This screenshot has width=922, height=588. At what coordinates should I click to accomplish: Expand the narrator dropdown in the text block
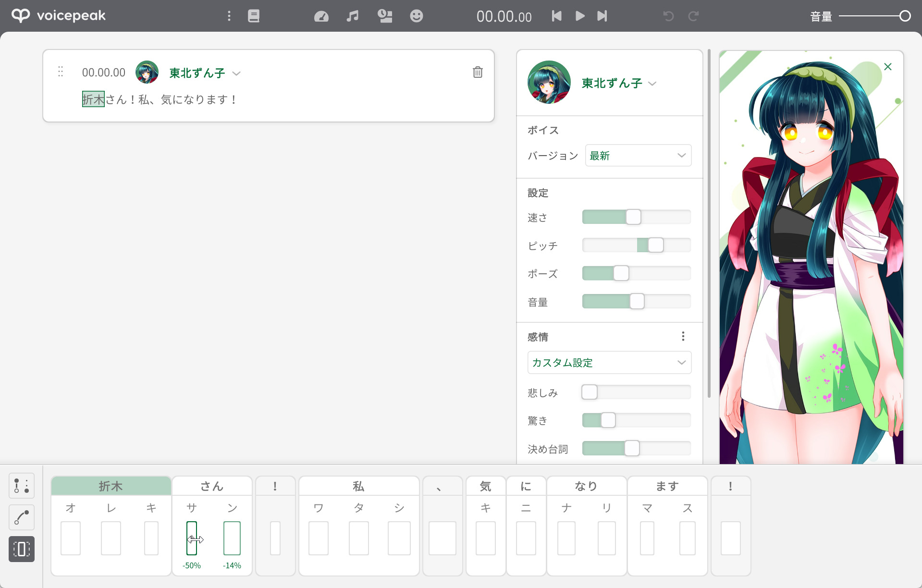[x=236, y=73]
